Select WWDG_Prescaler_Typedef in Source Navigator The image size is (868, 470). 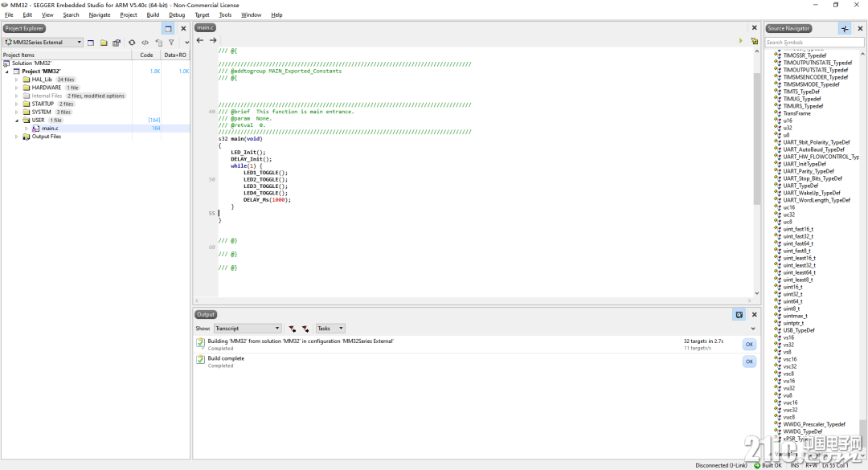coord(813,424)
